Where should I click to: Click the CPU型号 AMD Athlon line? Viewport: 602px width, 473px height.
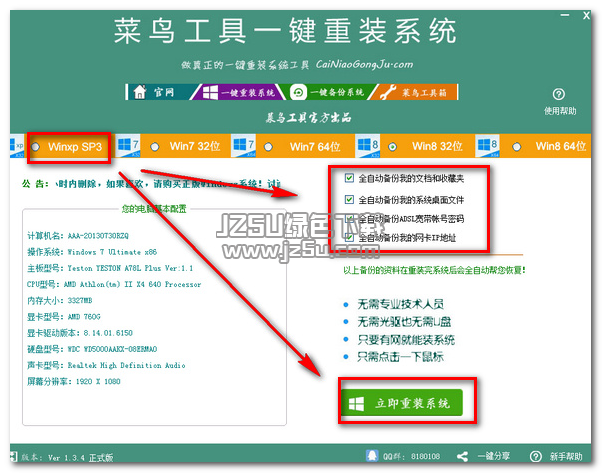114,284
